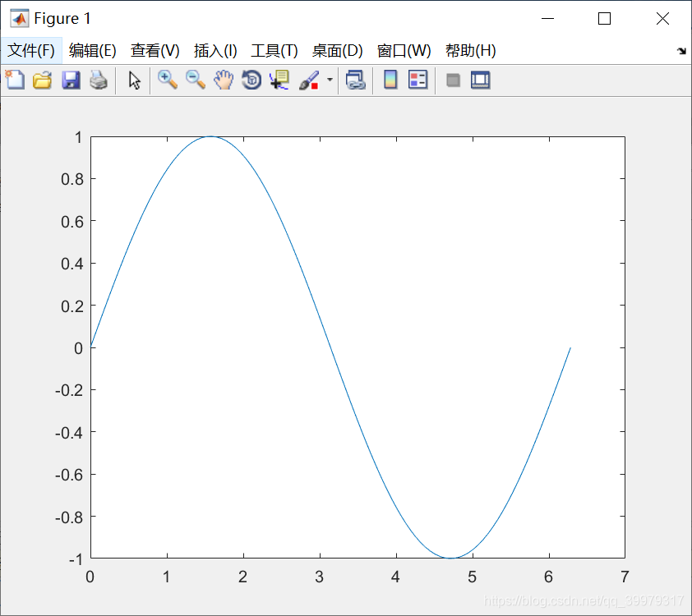Click the x-axis tick label 3
Image resolution: width=692 pixels, height=616 pixels.
(x=320, y=577)
